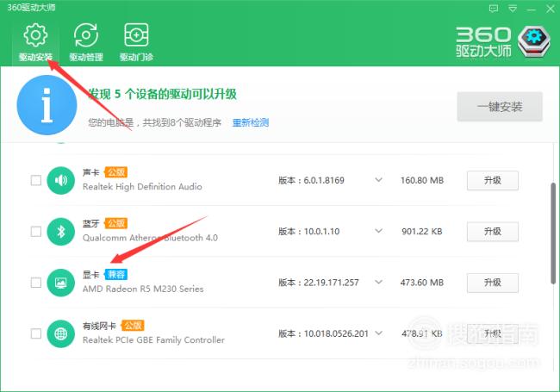Select the AMD Radeon R5 M230 Series text

coord(143,289)
